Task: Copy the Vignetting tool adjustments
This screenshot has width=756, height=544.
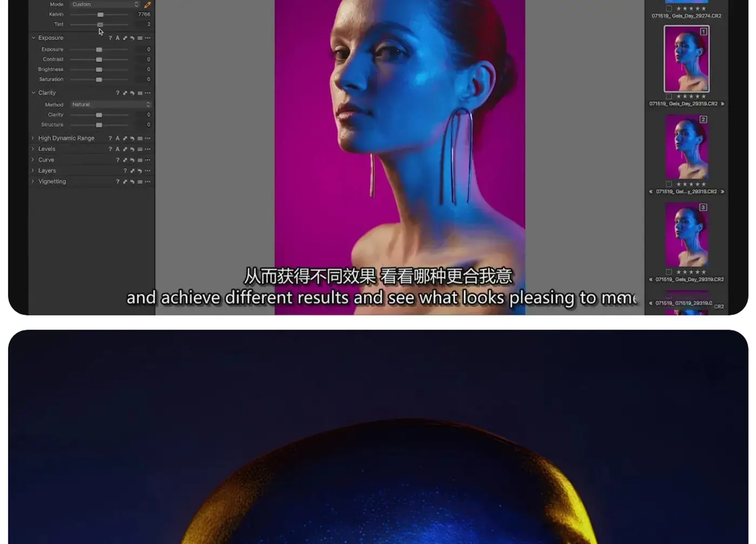Action: [x=125, y=182]
